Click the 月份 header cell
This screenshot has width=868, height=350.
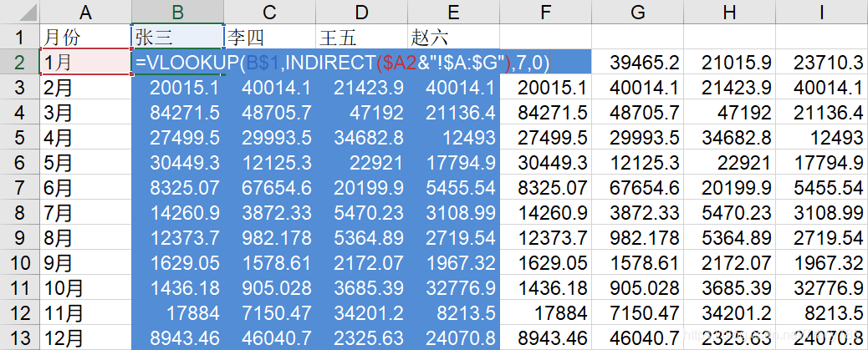pyautogui.click(x=85, y=37)
